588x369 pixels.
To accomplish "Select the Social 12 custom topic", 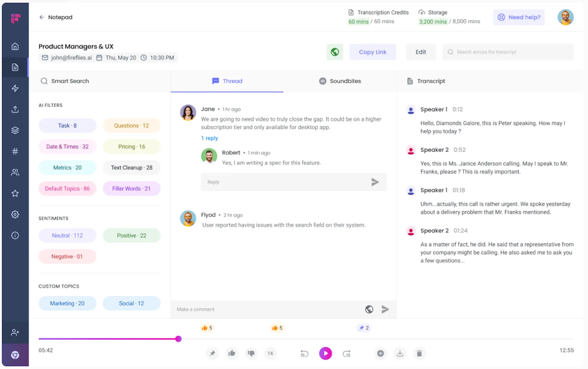I will [132, 304].
